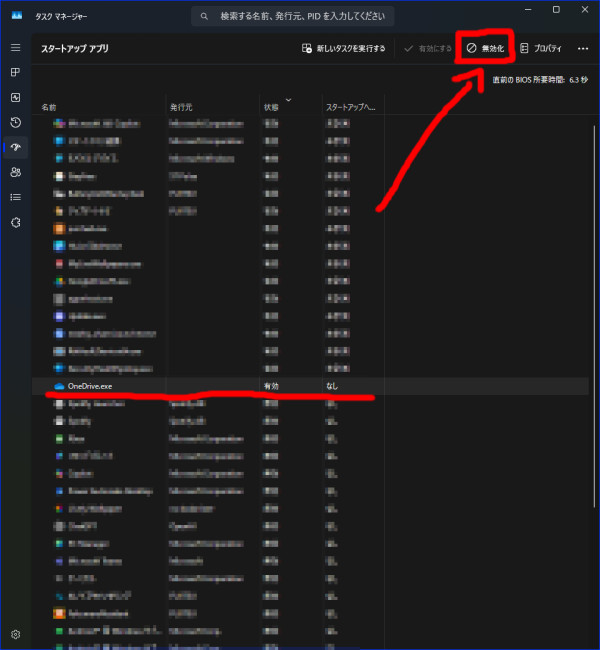Sort by 名前 (Name) column header
Viewport: 600px width, 650px height.
[100, 106]
